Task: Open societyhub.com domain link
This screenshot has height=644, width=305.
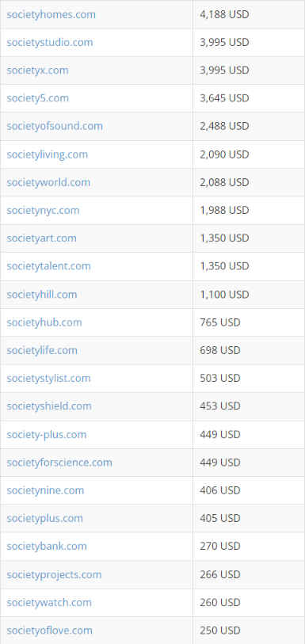Action: (44, 323)
